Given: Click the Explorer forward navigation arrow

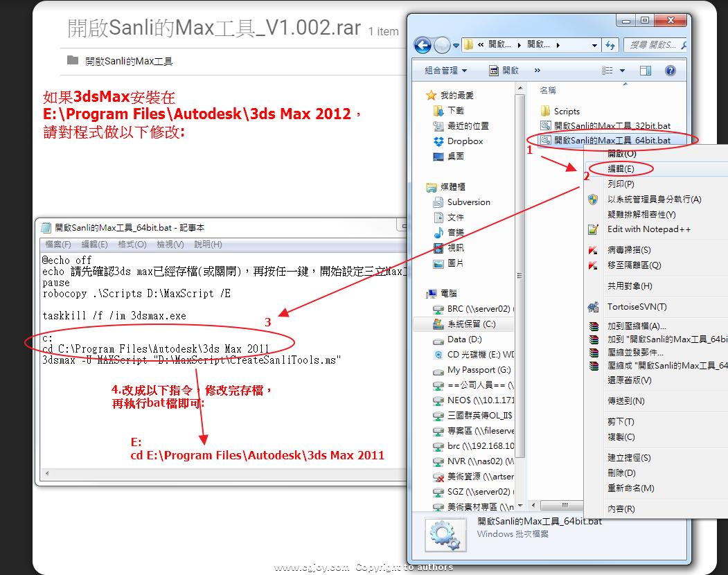Looking at the screenshot, I should [x=442, y=45].
